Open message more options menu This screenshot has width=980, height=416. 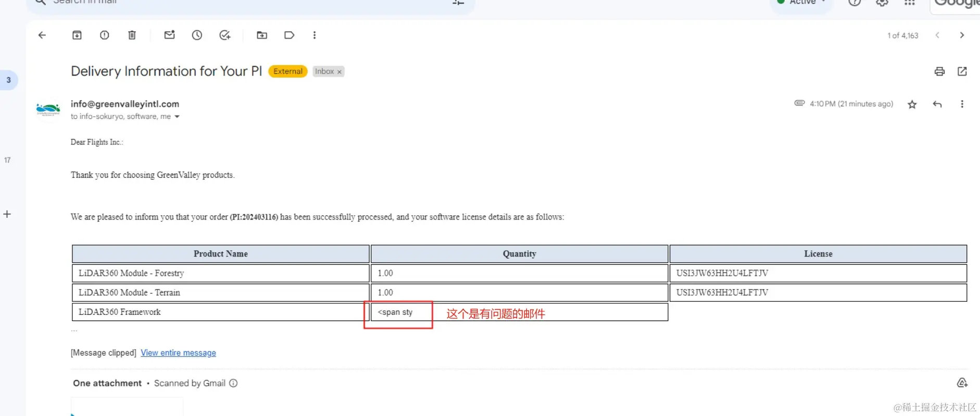pos(962,104)
